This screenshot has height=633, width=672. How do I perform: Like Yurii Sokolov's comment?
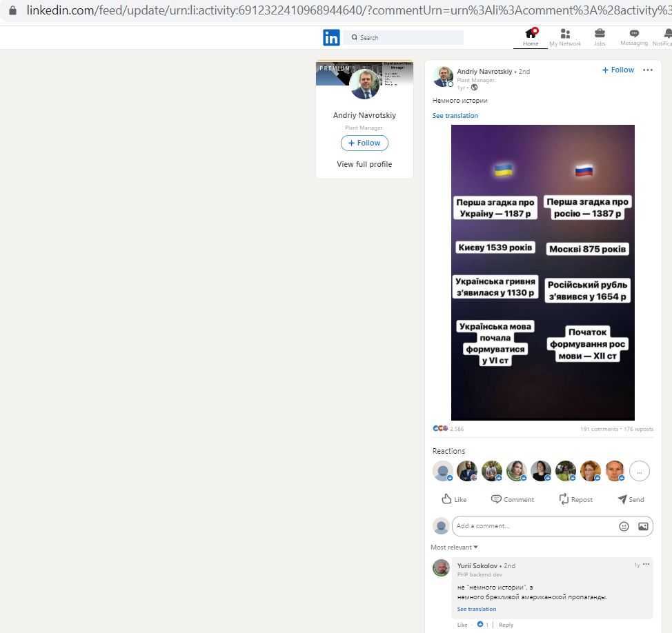point(462,625)
